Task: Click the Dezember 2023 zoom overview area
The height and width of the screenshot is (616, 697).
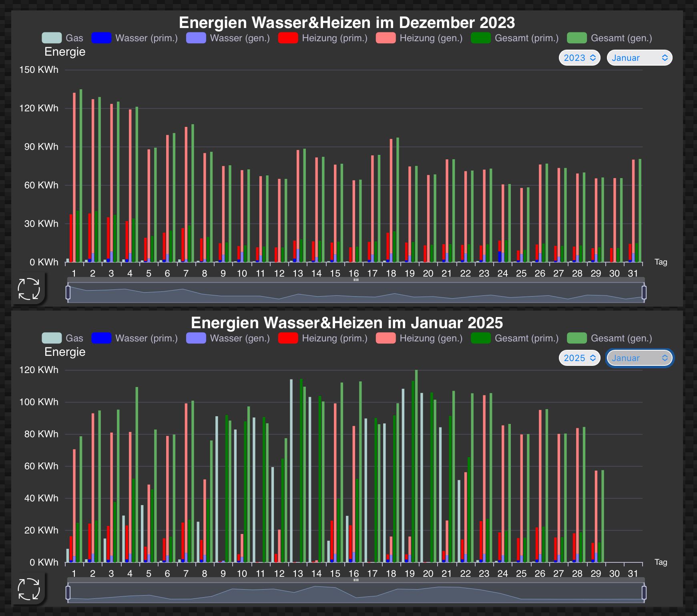Action: tap(356, 293)
